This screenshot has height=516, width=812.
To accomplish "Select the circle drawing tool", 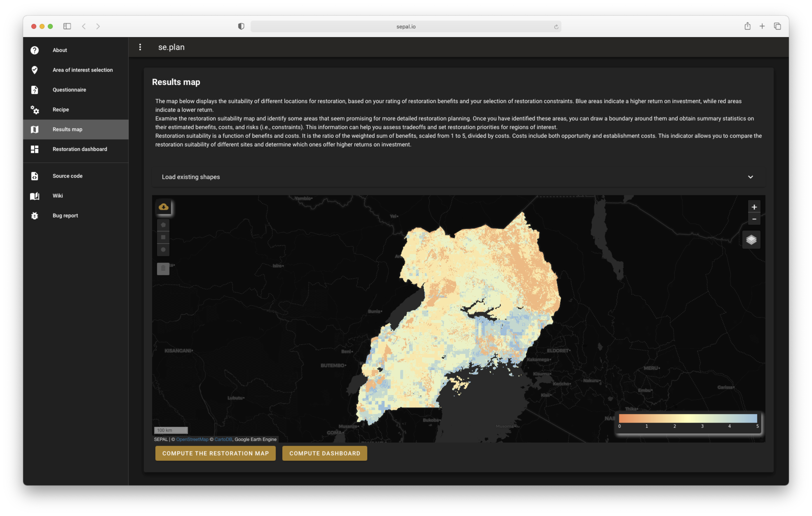I will (x=163, y=250).
